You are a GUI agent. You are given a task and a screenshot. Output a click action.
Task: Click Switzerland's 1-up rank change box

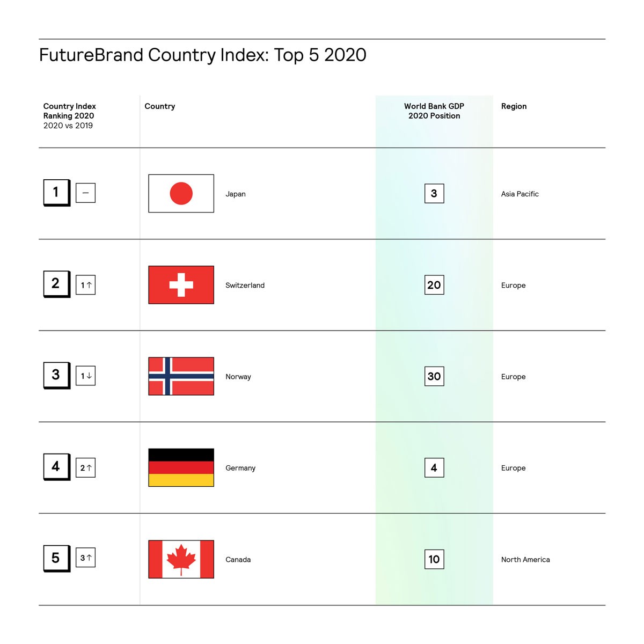86,285
